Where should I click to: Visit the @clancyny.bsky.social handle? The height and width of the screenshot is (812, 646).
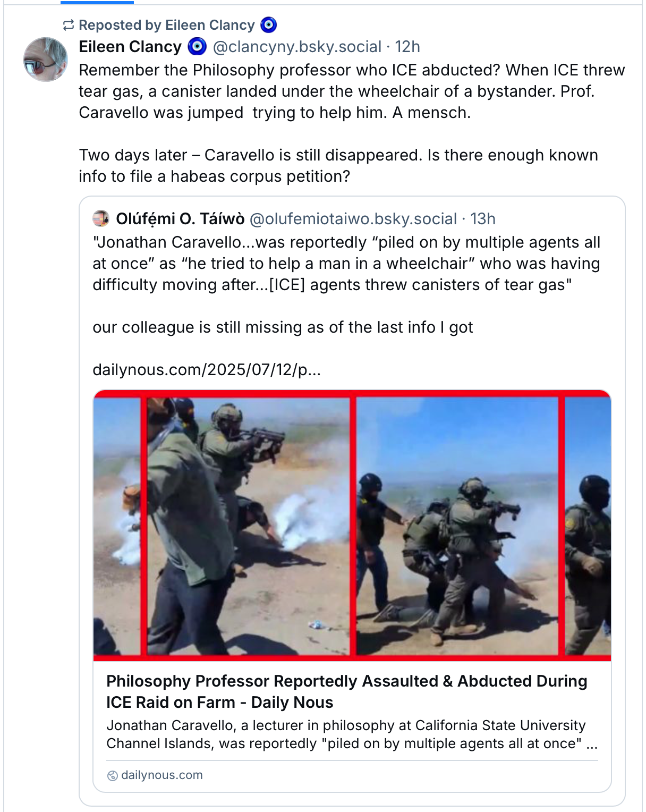tap(297, 47)
